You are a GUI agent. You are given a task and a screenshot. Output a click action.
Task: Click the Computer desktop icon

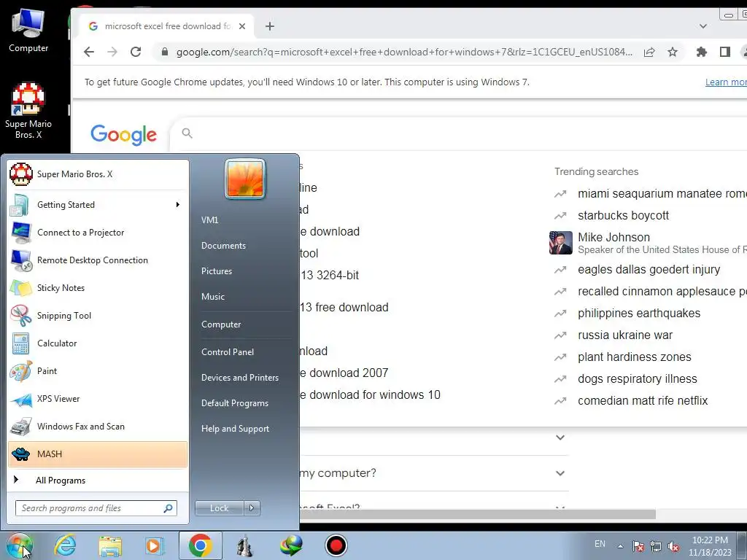click(x=28, y=31)
